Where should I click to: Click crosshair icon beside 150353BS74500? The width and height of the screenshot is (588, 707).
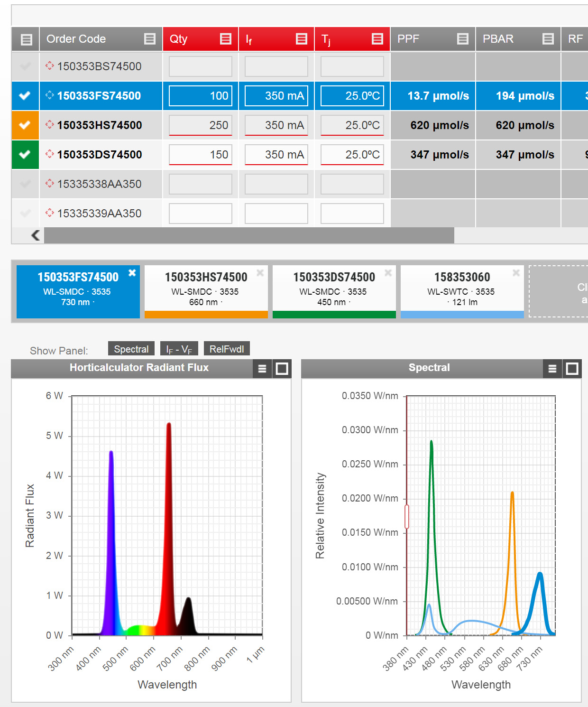(x=50, y=66)
